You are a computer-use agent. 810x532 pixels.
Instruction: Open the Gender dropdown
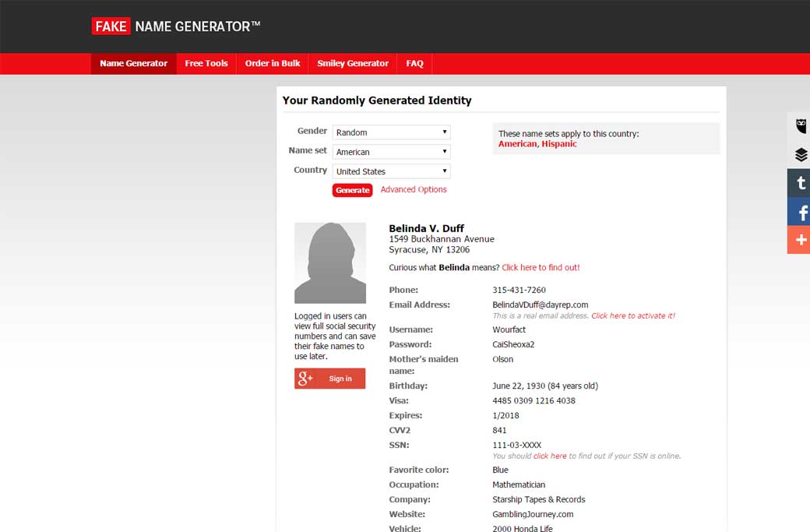[391, 132]
